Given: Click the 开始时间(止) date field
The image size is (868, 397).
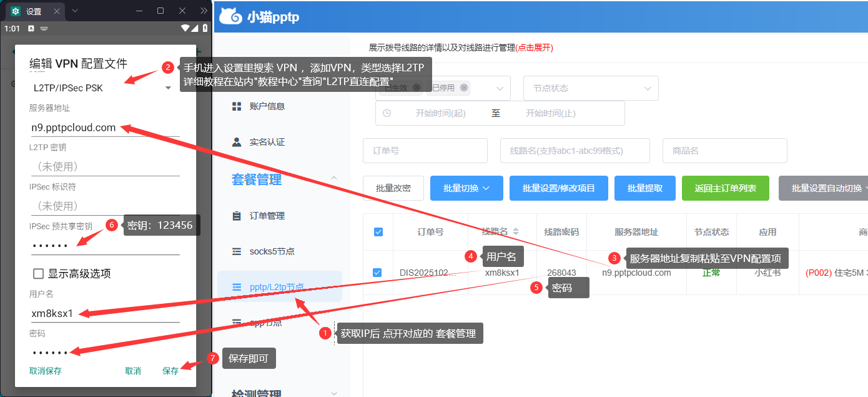Looking at the screenshot, I should pos(551,113).
